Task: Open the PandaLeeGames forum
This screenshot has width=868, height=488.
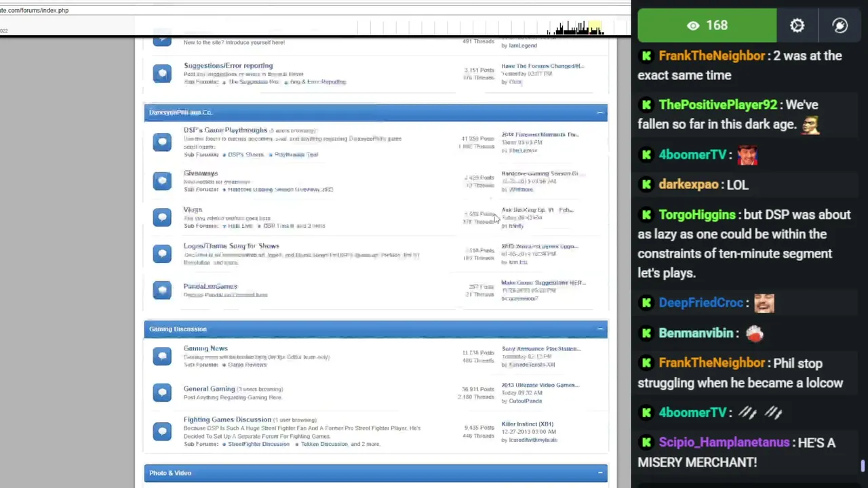Action: (210, 287)
